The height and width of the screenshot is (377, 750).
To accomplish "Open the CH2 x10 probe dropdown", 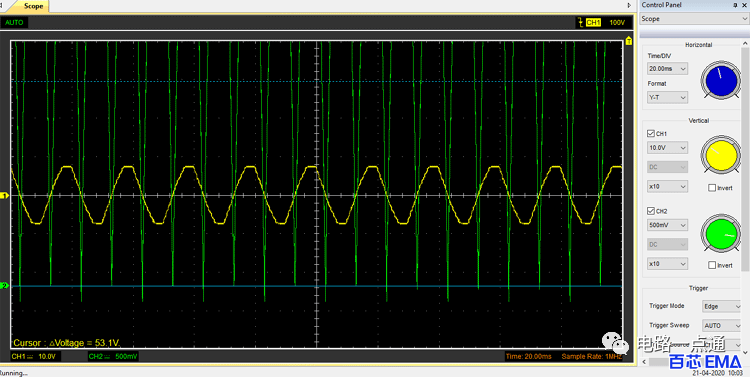I will [x=667, y=264].
